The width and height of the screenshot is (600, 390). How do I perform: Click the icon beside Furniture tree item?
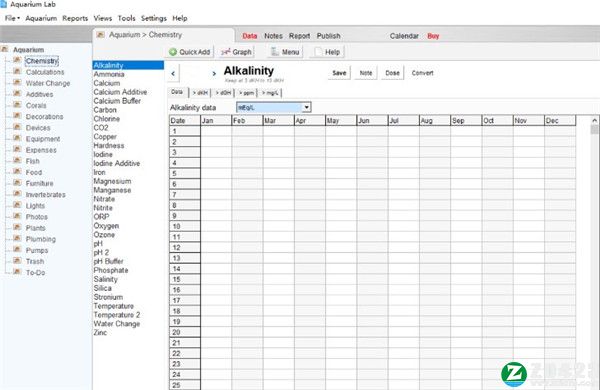(17, 183)
